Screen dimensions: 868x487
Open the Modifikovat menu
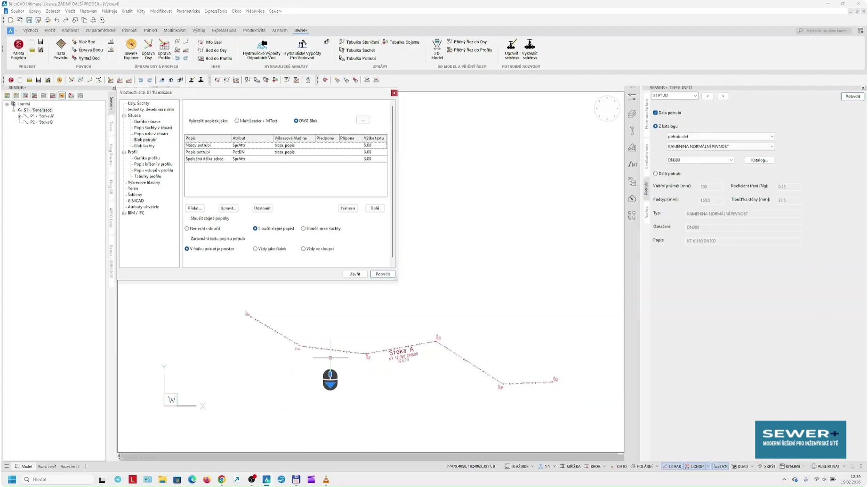pyautogui.click(x=161, y=11)
